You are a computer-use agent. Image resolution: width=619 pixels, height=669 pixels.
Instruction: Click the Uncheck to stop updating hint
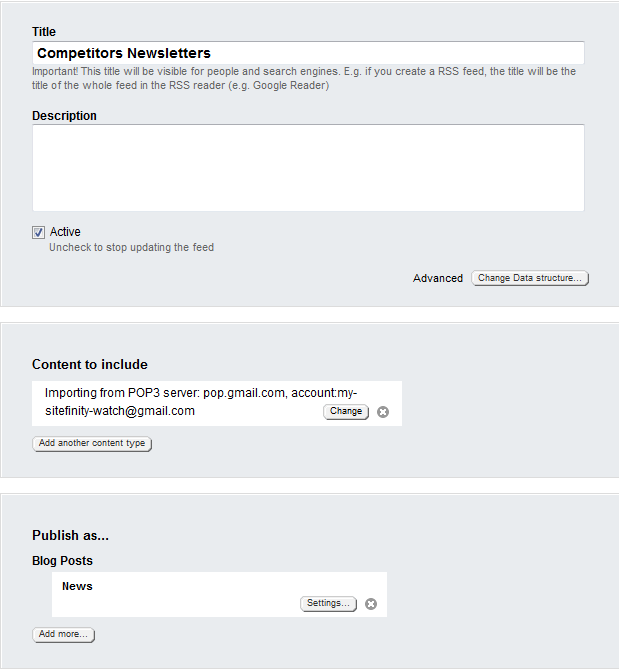tap(131, 248)
